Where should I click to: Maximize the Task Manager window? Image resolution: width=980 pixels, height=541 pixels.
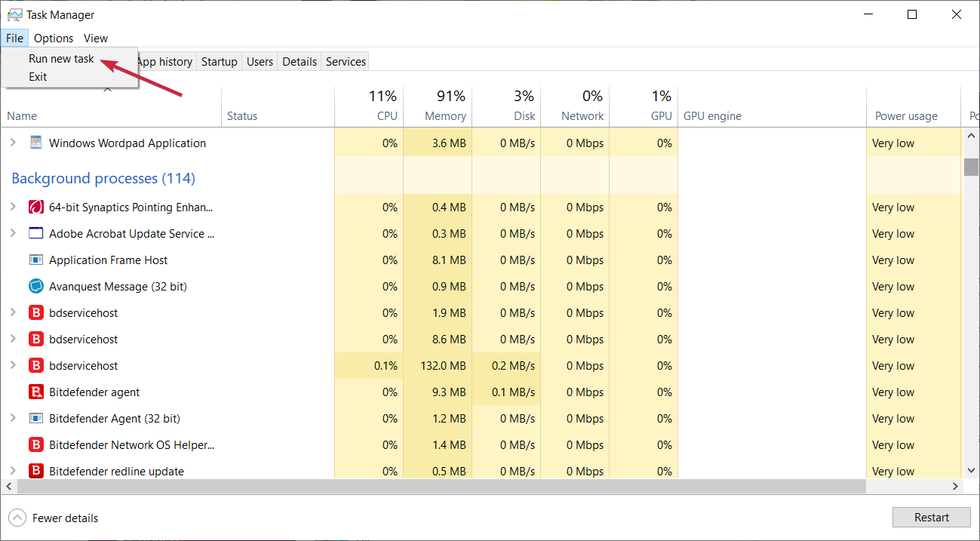912,14
